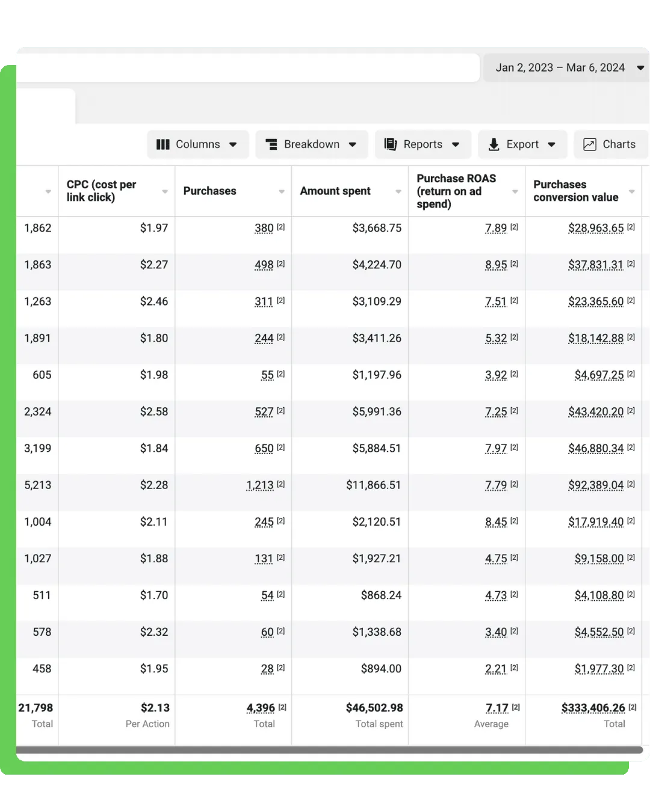The image size is (650, 812).
Task: Open the Breakdown dropdown
Action: (x=312, y=144)
